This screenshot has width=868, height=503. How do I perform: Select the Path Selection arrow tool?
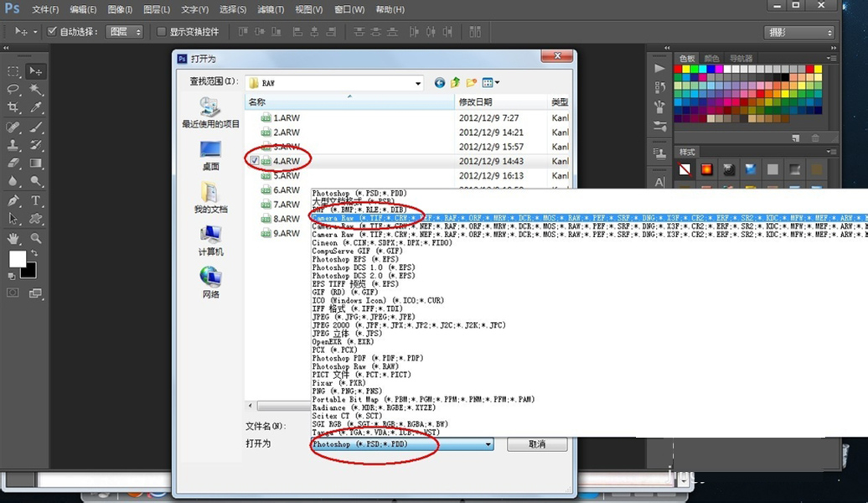13,219
